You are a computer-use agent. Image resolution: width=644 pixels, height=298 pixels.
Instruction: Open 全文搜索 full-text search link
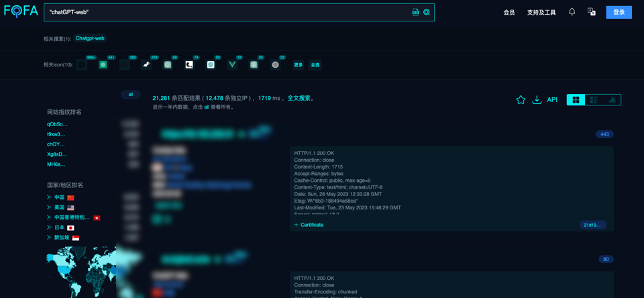click(299, 98)
